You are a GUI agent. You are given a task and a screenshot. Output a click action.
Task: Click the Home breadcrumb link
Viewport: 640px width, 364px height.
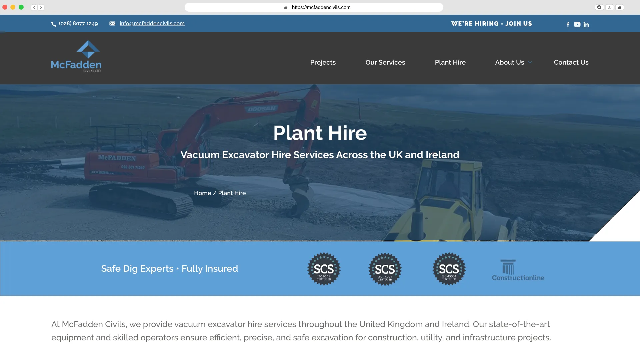pyautogui.click(x=202, y=193)
